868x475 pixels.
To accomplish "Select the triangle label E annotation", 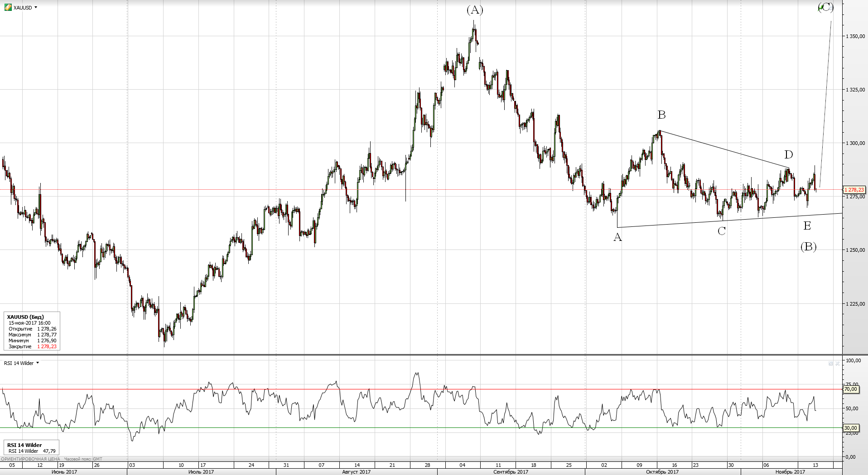I will pyautogui.click(x=807, y=226).
